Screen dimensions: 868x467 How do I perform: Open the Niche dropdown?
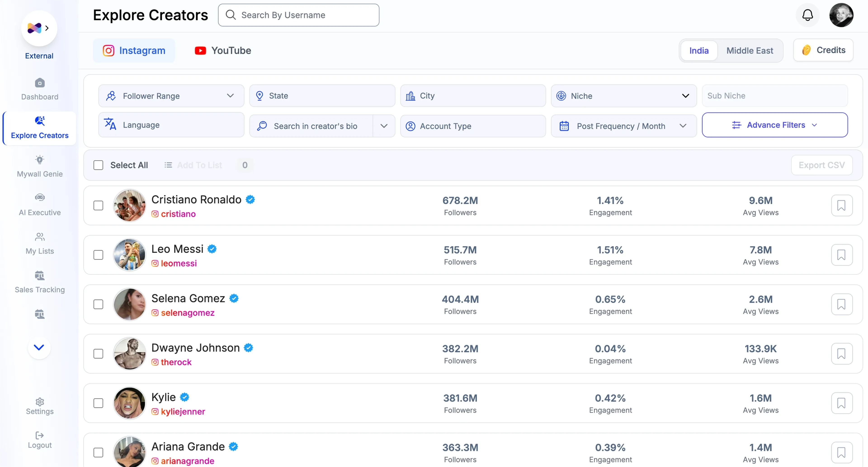tap(624, 96)
